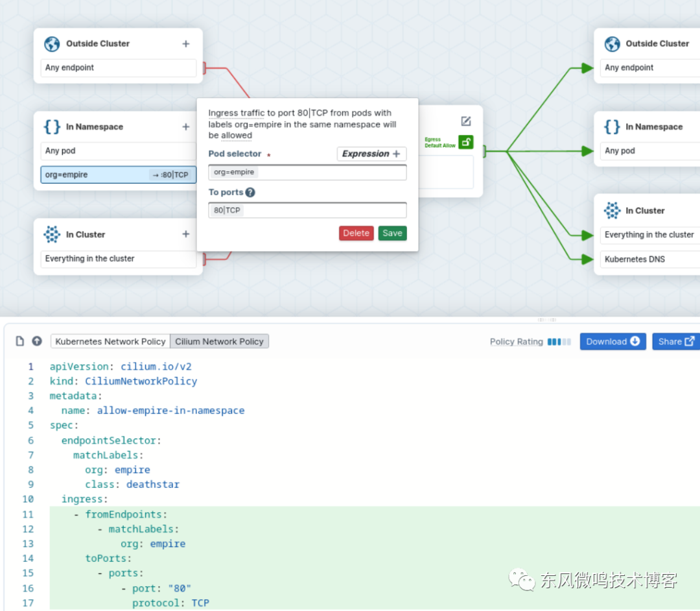700x611 pixels.
Task: Select the org=empire rule row
Action: pos(119,174)
